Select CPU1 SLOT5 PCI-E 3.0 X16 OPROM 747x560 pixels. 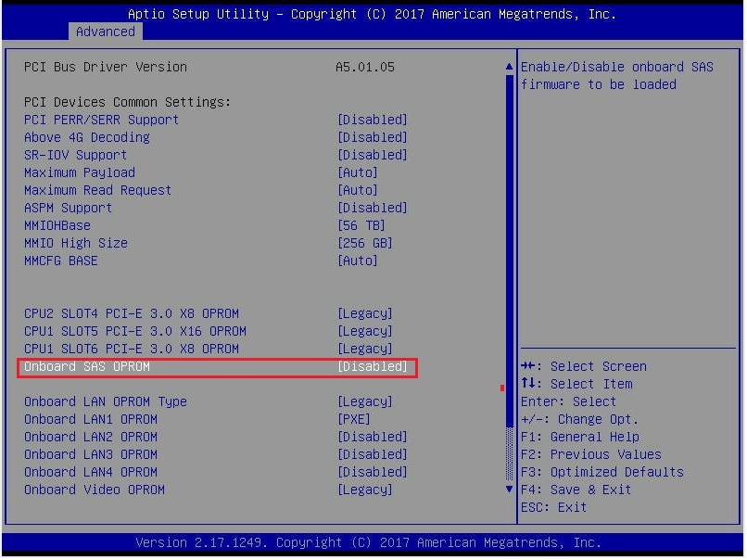click(x=135, y=331)
